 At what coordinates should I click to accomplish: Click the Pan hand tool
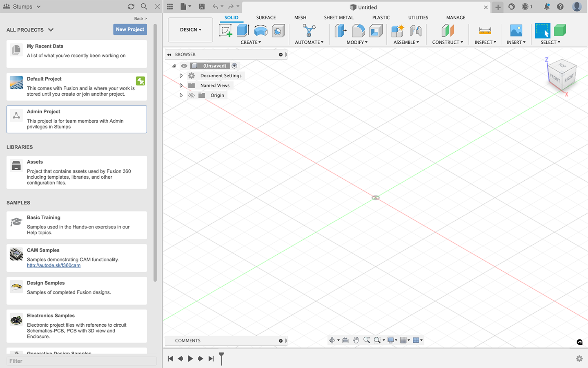tap(356, 340)
